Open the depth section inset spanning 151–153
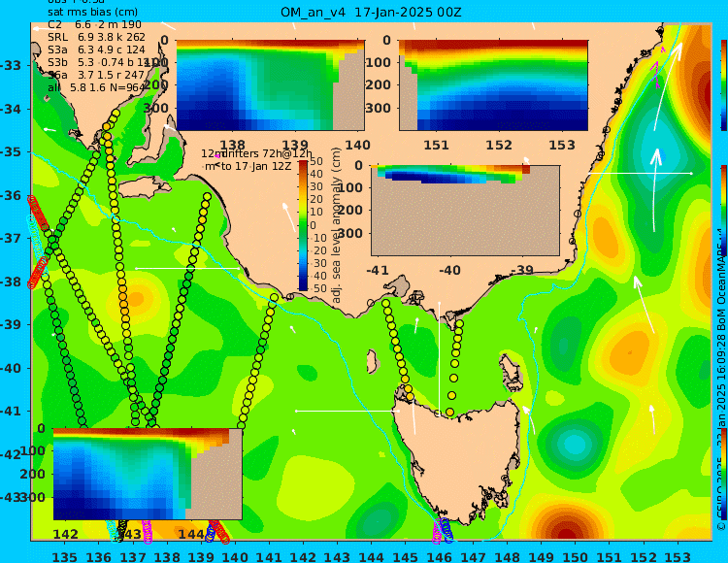728x563 pixels. coord(493,85)
